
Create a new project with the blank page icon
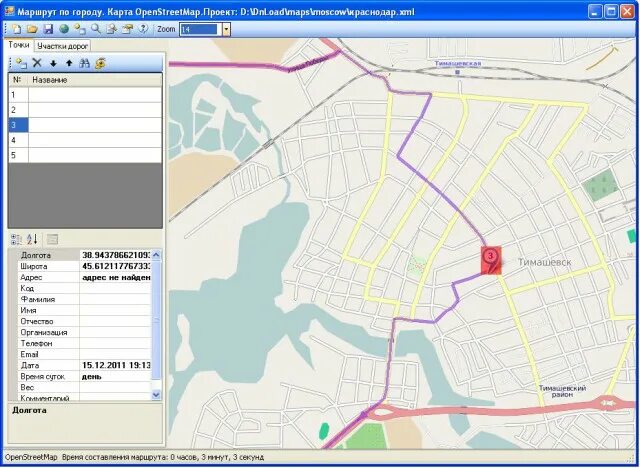pos(16,29)
